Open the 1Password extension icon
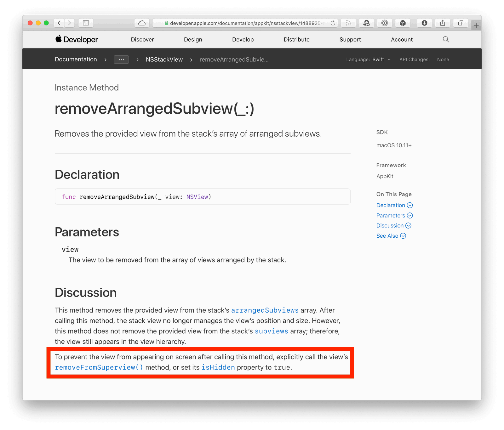This screenshot has width=504, height=430. (x=385, y=23)
